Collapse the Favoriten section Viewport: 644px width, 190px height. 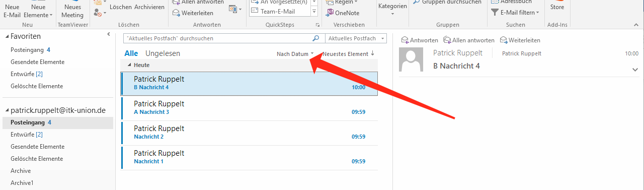pyautogui.click(x=7, y=36)
